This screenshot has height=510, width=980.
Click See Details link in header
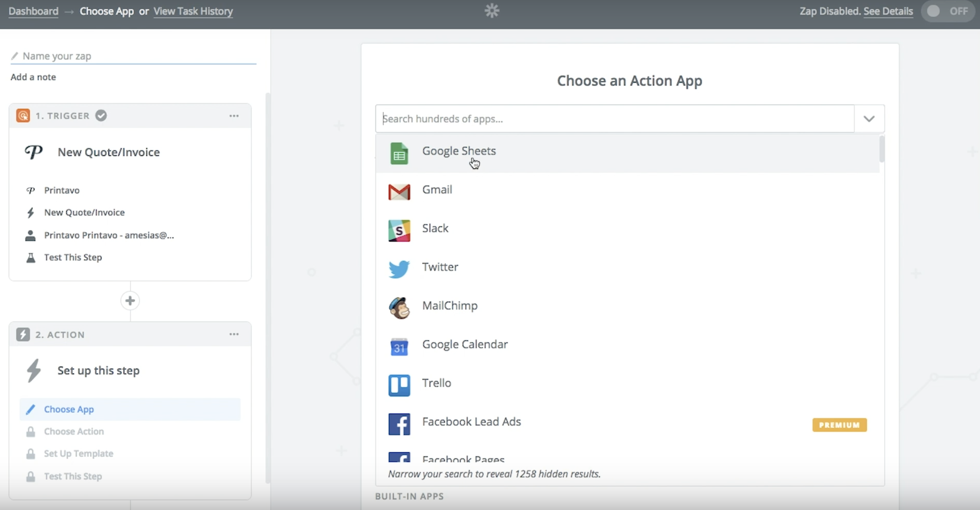(888, 11)
